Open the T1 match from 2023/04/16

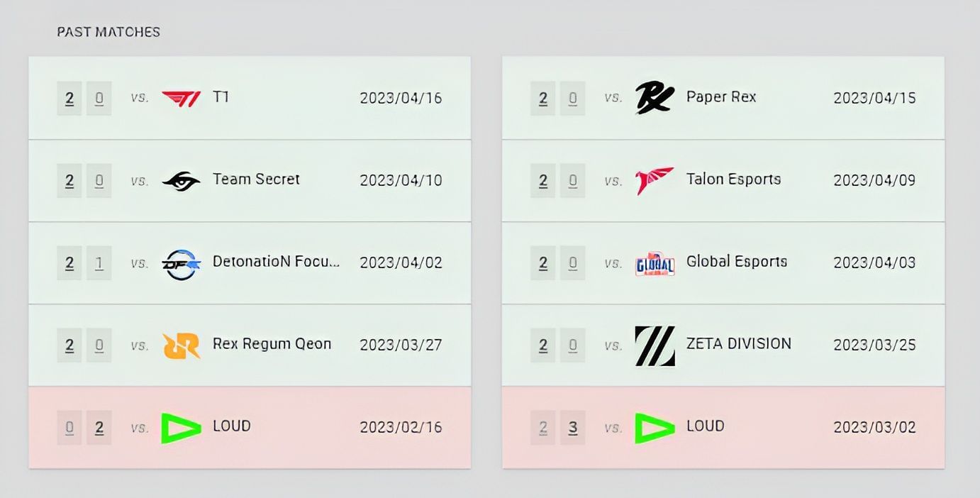click(248, 98)
